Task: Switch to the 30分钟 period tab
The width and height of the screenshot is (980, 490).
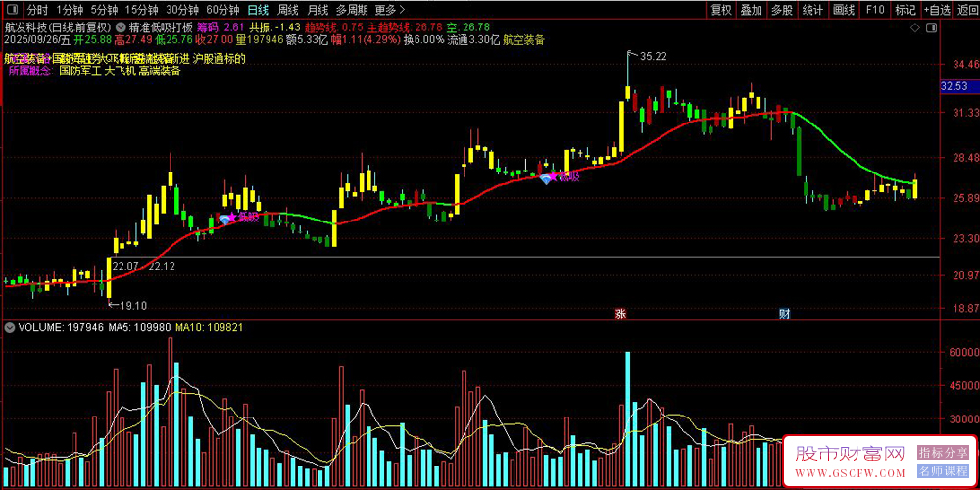Action: coord(182,10)
